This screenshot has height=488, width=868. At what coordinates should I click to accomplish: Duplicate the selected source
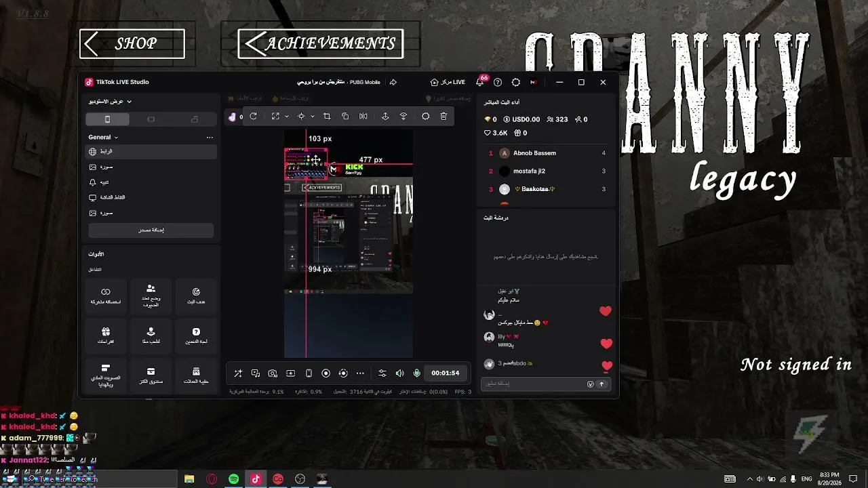(x=345, y=117)
